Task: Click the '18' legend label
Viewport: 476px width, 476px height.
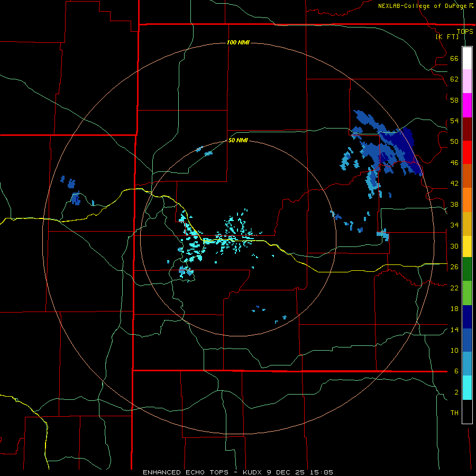Action: coord(454,309)
